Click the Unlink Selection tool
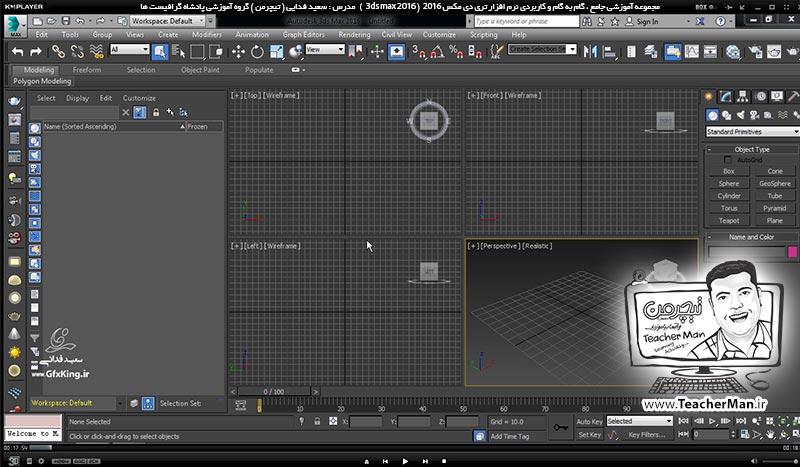 coord(77,52)
